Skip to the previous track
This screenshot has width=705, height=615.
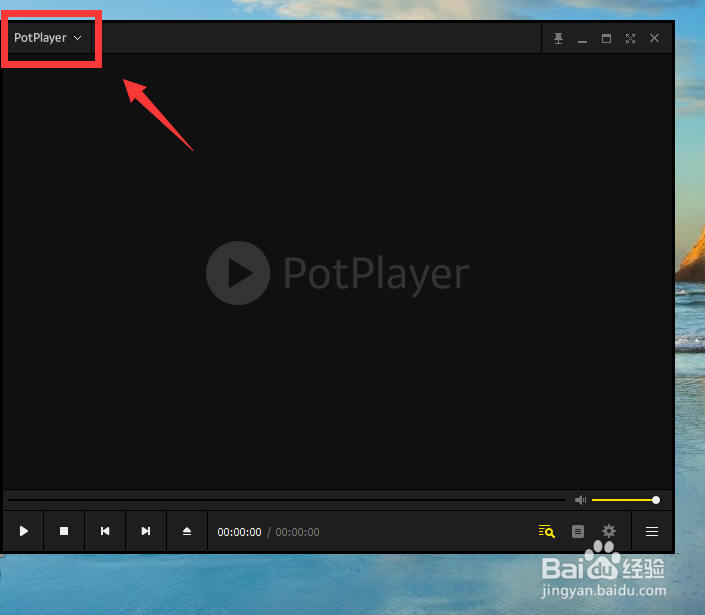[x=105, y=531]
